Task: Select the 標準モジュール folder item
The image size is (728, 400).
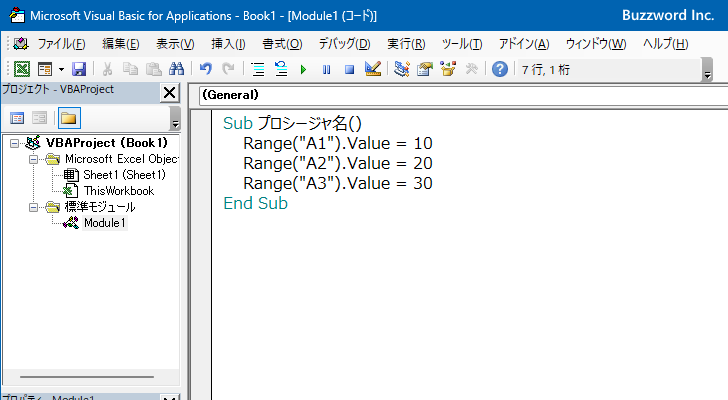Action: [x=100, y=207]
